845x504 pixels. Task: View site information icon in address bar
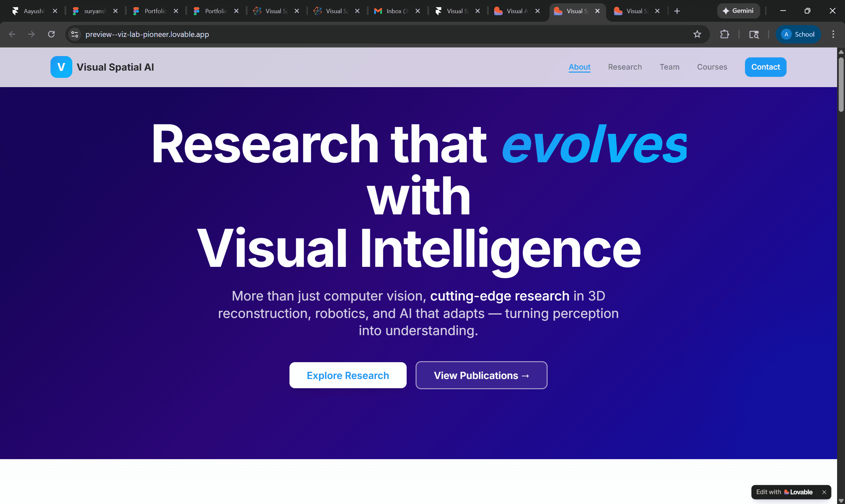pyautogui.click(x=74, y=34)
